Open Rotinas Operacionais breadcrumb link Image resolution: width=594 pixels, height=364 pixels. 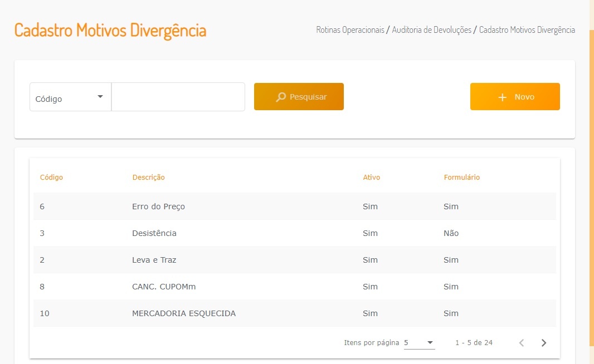350,30
